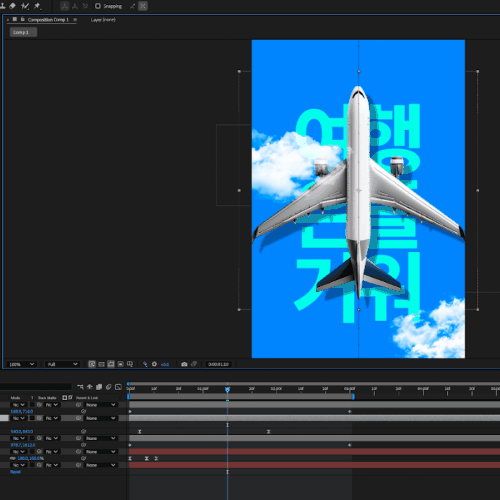The height and width of the screenshot is (500, 500).
Task: Click the timeline current-time indicator
Action: 227,389
